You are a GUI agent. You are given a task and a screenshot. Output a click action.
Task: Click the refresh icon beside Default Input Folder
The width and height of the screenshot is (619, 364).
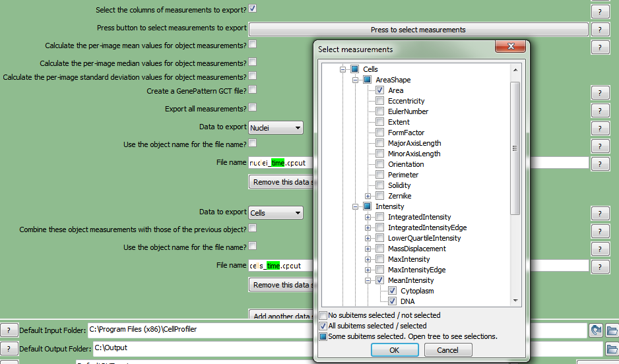(596, 330)
